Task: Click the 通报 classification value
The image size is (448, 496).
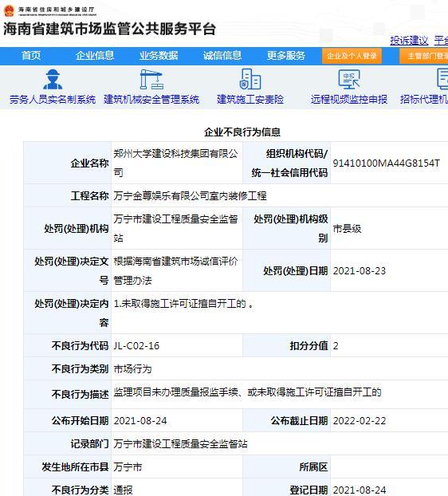Action: click(x=123, y=490)
